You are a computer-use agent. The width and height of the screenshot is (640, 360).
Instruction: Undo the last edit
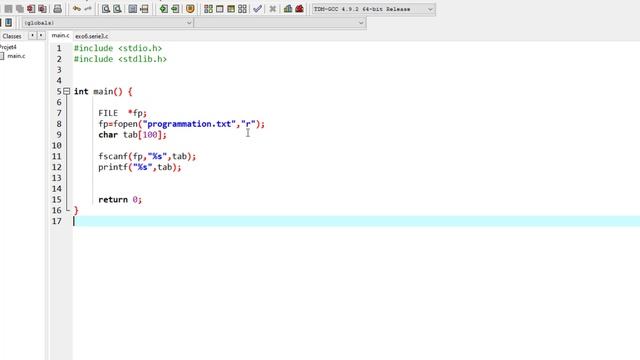(x=77, y=9)
